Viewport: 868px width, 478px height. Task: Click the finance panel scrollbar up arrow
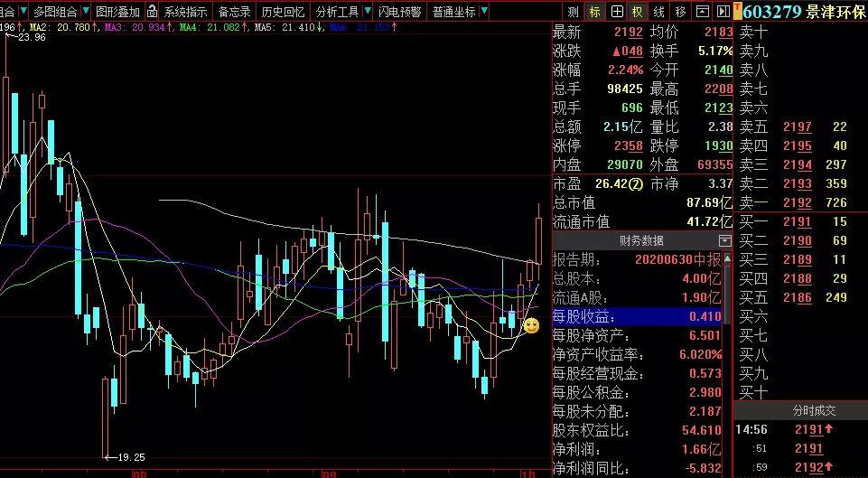(727, 258)
